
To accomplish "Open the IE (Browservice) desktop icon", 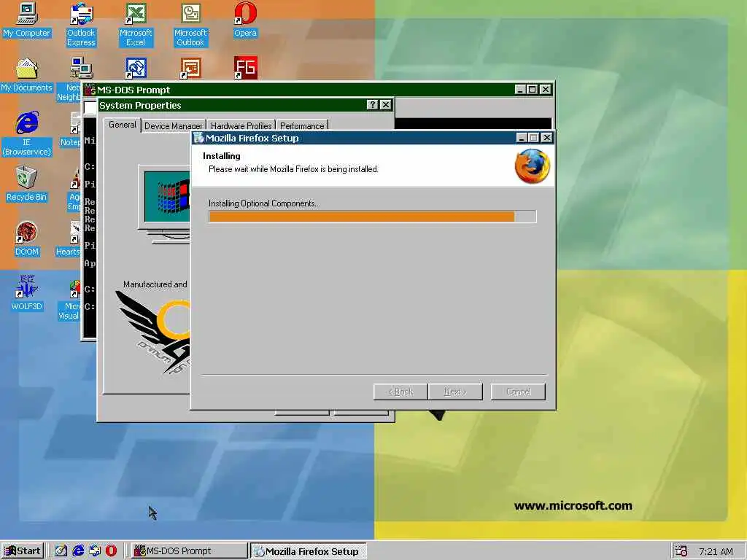I will coord(27,133).
